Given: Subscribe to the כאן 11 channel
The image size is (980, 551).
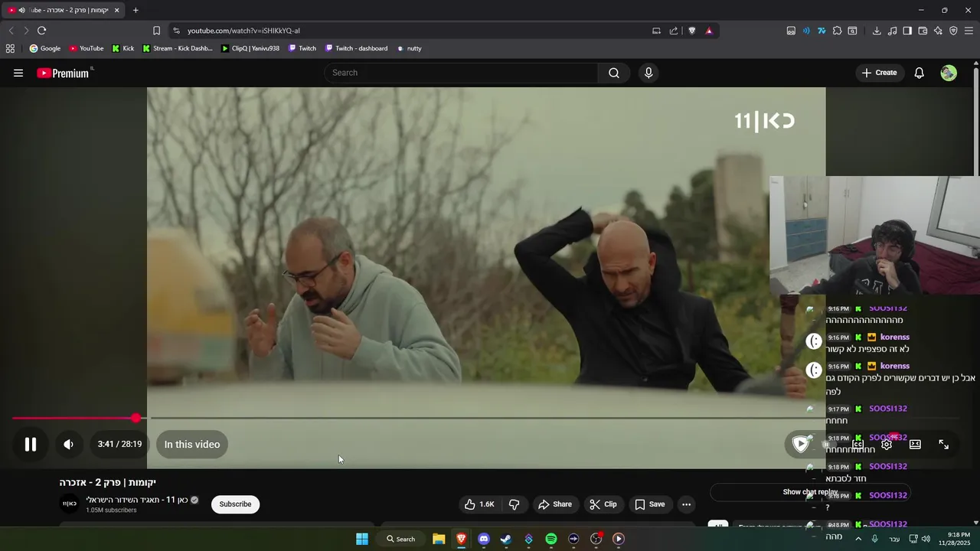Looking at the screenshot, I should tap(235, 504).
